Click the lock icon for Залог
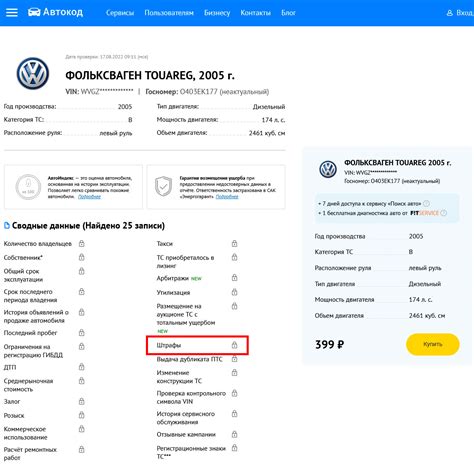 click(x=81, y=401)
